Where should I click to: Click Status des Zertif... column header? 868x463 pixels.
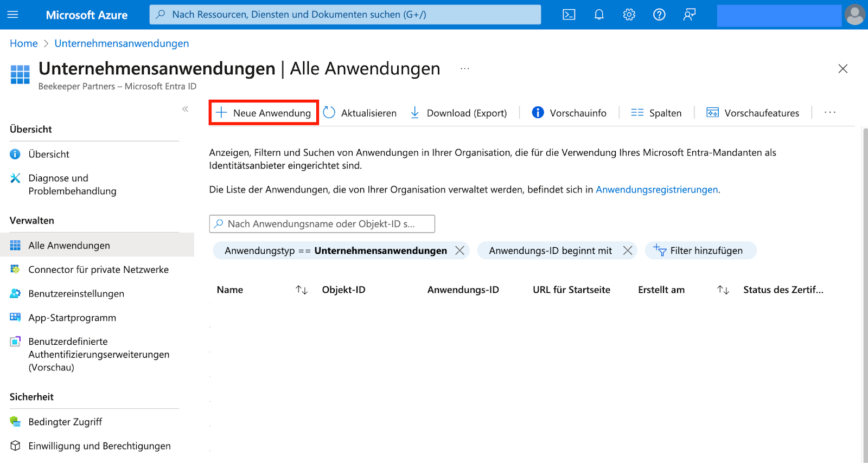pyautogui.click(x=783, y=290)
